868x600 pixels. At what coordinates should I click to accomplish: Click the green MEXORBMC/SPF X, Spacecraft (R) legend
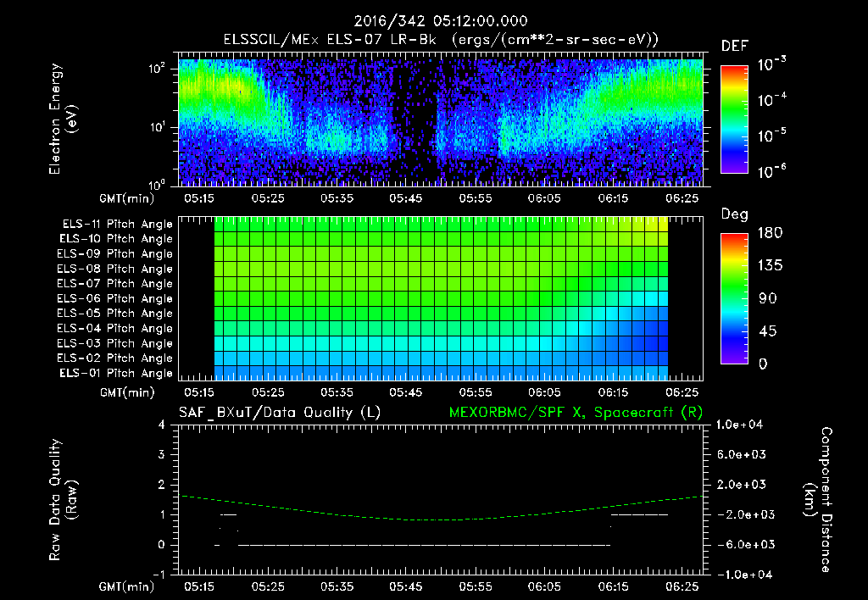click(x=576, y=413)
